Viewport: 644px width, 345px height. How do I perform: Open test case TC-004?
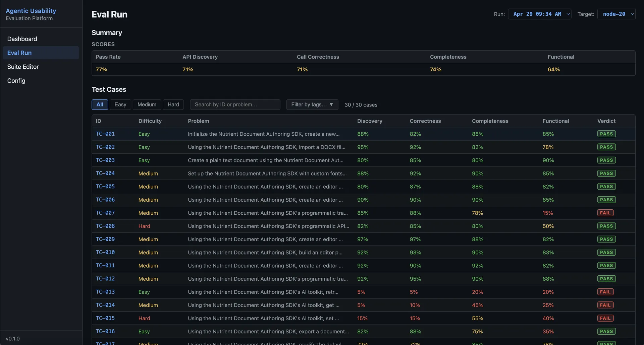105,174
